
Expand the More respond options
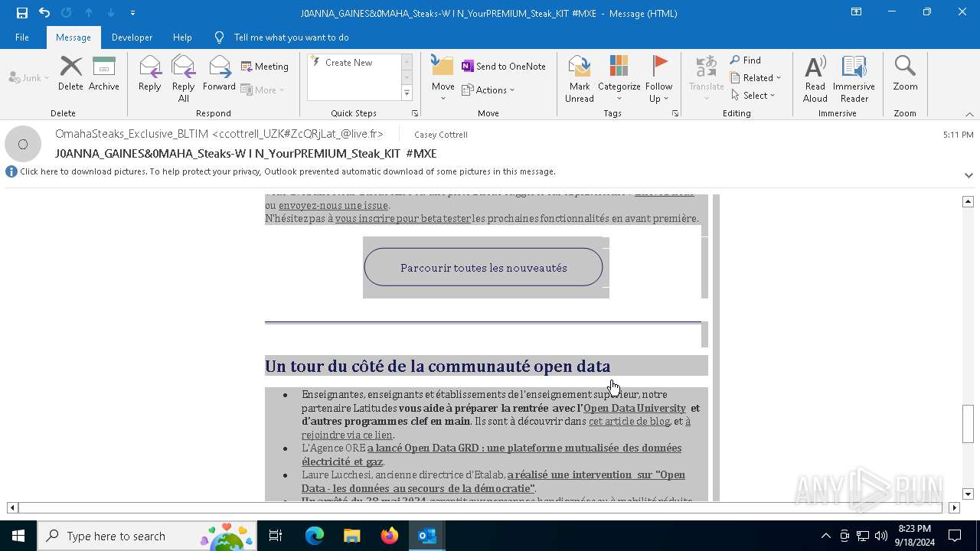pyautogui.click(x=263, y=90)
